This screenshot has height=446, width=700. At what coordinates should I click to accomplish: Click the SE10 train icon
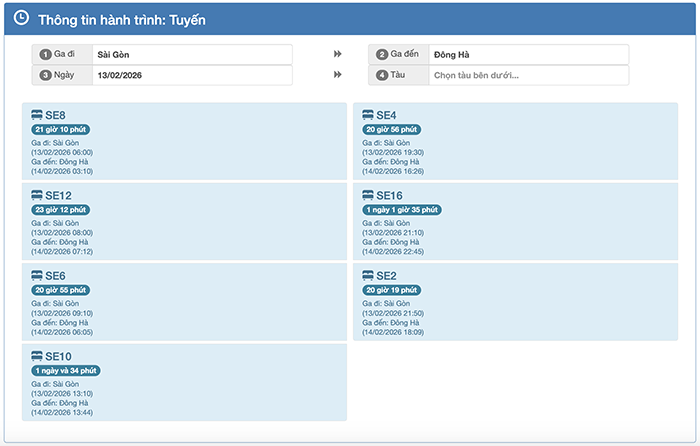coord(37,355)
